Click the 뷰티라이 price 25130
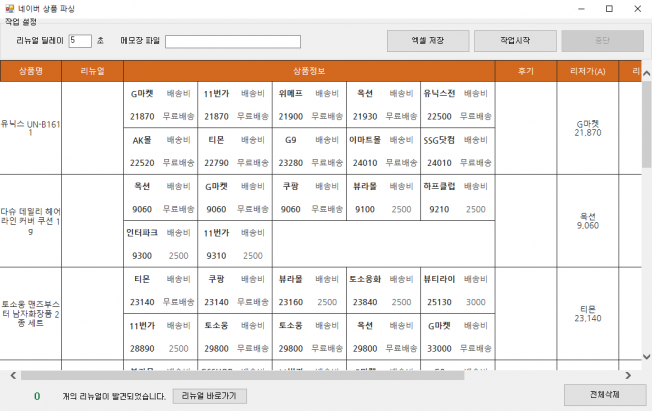The width and height of the screenshot is (652, 411). [439, 302]
